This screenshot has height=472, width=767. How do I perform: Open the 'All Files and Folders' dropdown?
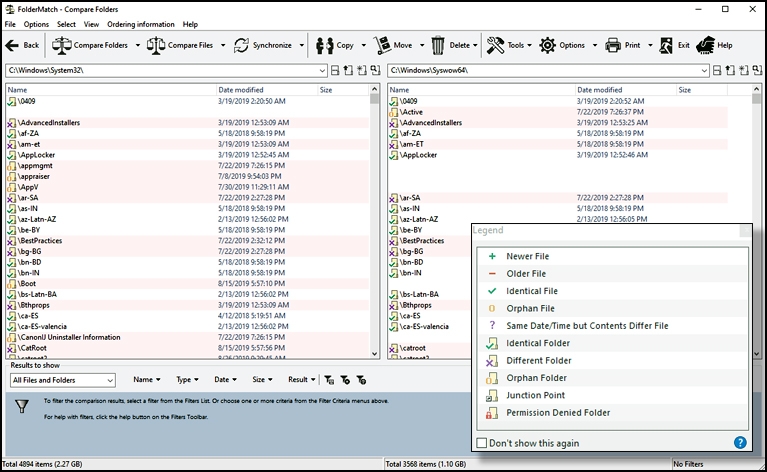click(62, 380)
